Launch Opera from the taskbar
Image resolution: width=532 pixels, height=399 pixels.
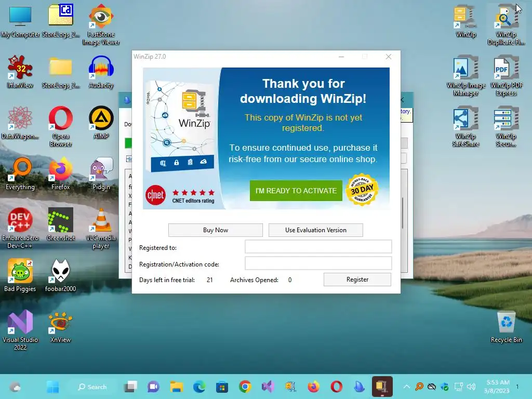pyautogui.click(x=336, y=387)
